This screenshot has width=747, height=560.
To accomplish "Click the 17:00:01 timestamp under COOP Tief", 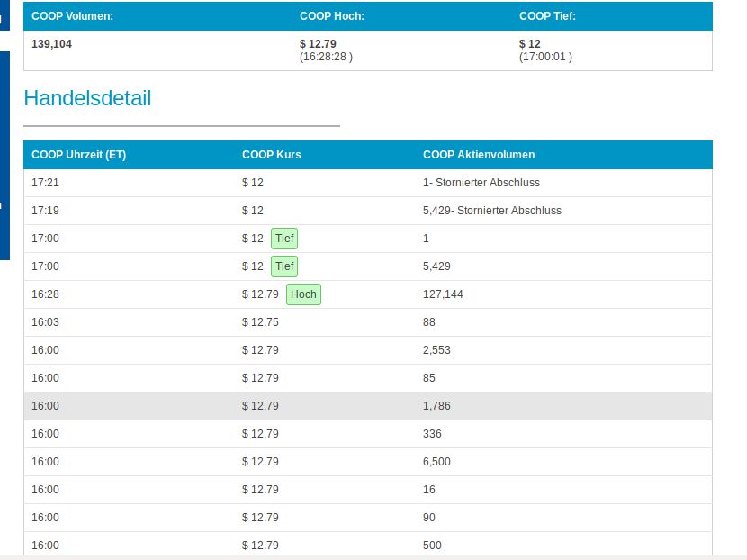I will [x=545, y=57].
